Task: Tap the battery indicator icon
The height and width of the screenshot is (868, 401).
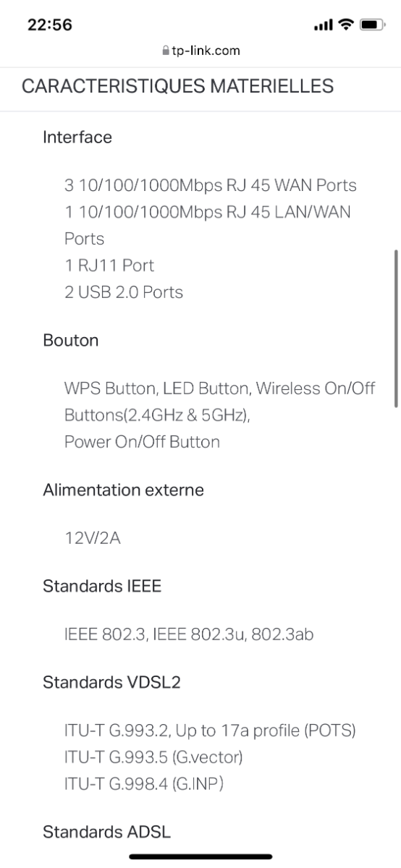Action: pos(372,25)
